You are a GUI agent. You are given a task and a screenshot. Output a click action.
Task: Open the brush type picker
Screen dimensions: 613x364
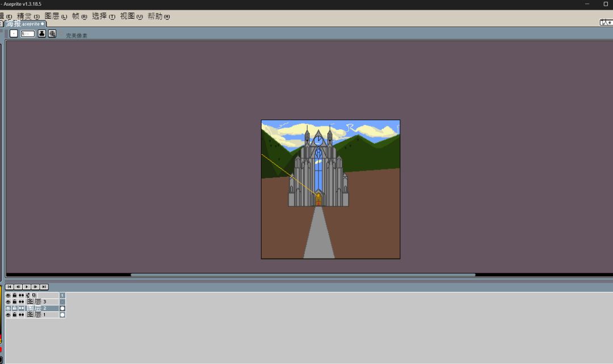14,33
